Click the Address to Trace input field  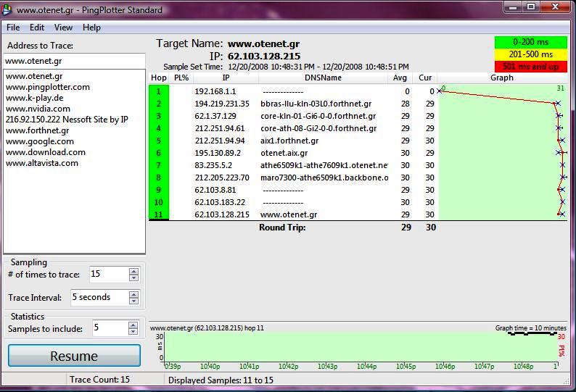point(74,61)
